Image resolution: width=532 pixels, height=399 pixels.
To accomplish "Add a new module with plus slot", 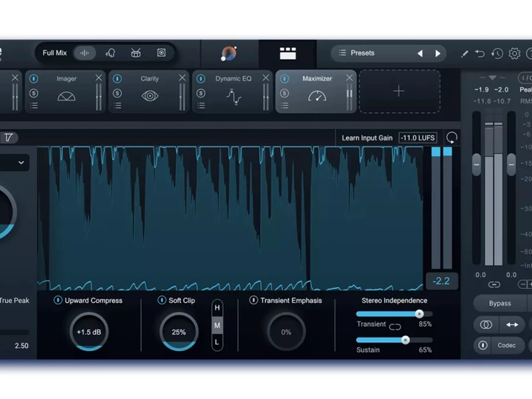I will pyautogui.click(x=399, y=92).
